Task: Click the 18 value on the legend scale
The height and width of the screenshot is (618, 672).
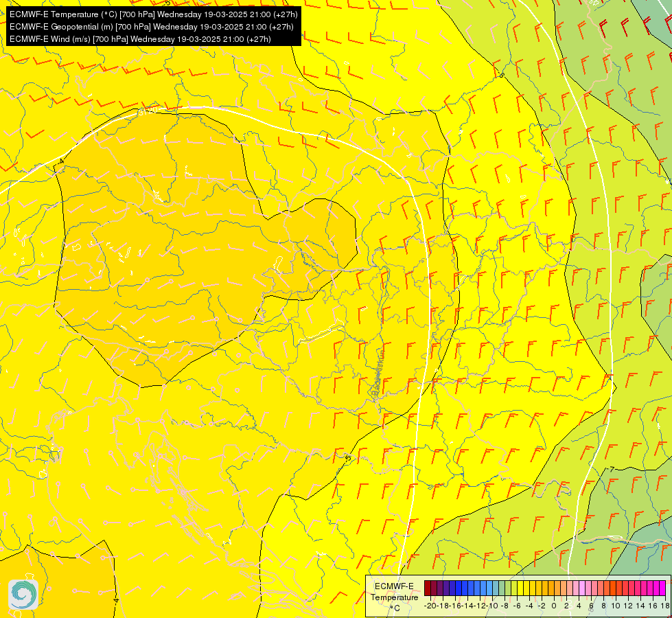Action: 664,606
